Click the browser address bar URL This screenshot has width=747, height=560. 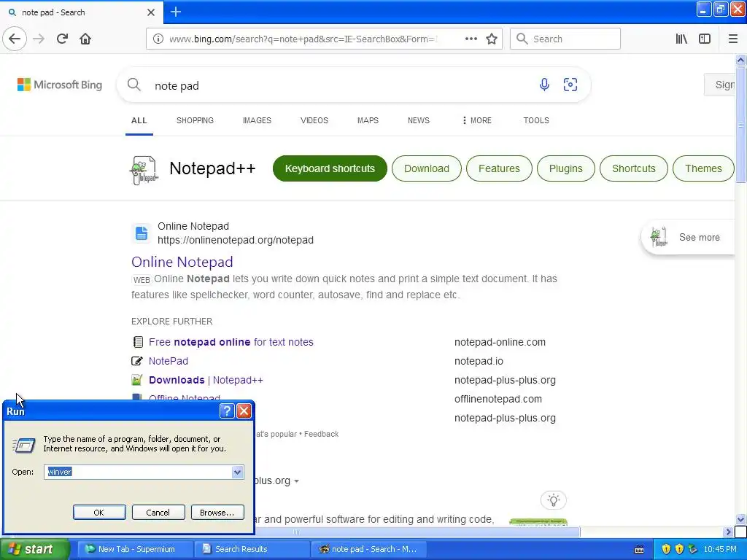coord(303,39)
